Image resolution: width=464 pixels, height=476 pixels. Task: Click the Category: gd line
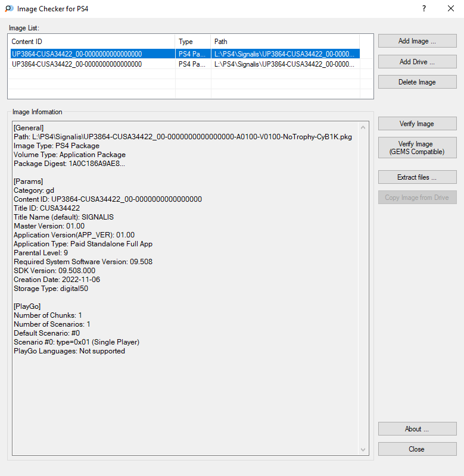coord(34,190)
